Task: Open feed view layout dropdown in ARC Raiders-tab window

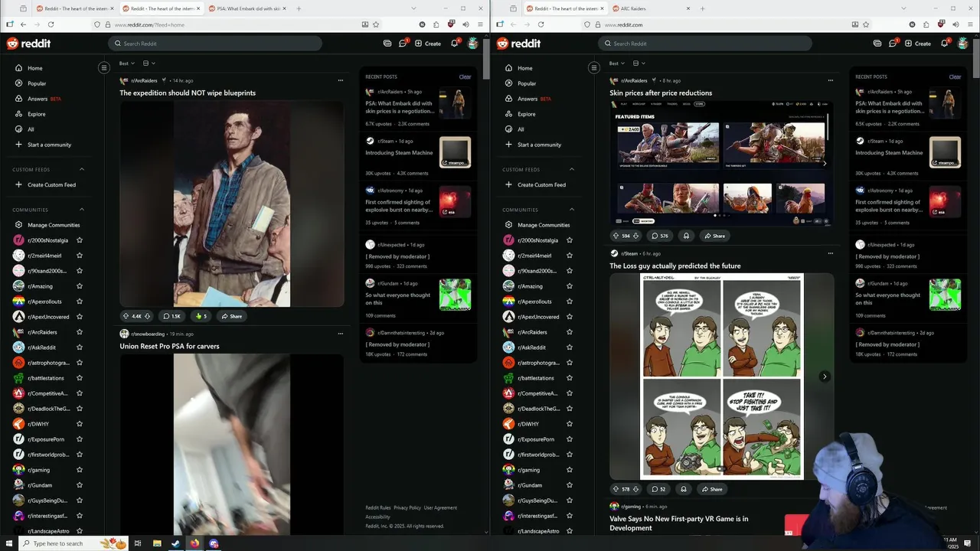Action: click(x=639, y=64)
